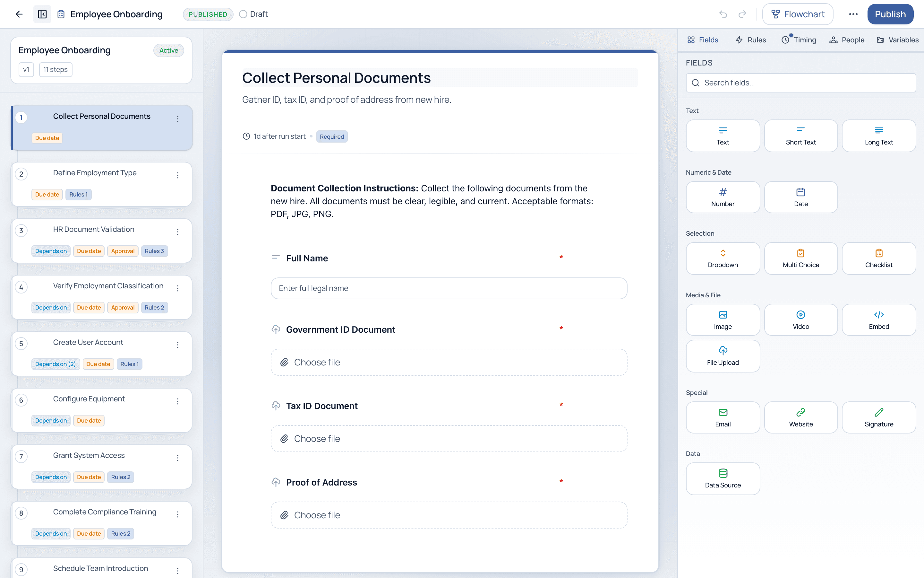This screenshot has width=924, height=578.
Task: Add a Signature field
Action: [878, 417]
